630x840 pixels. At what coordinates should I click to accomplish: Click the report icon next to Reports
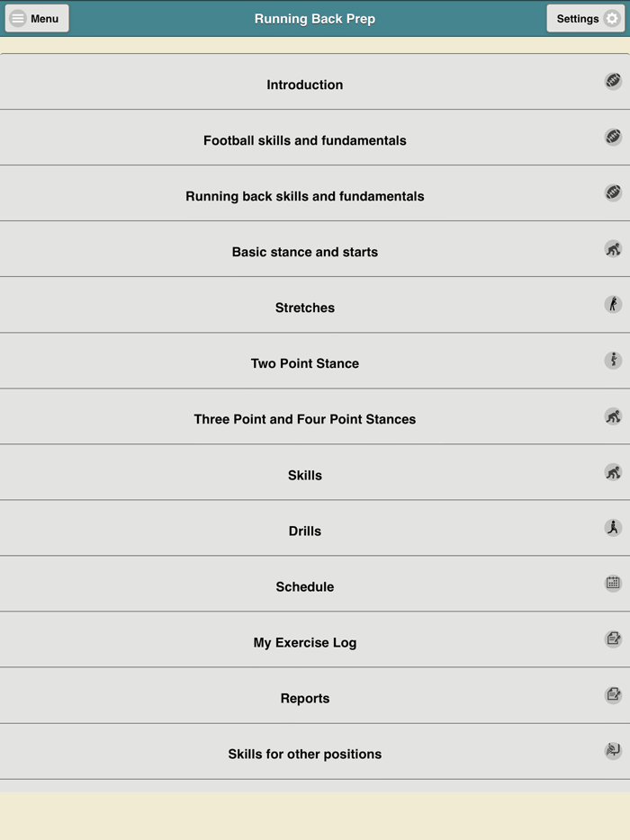point(613,695)
